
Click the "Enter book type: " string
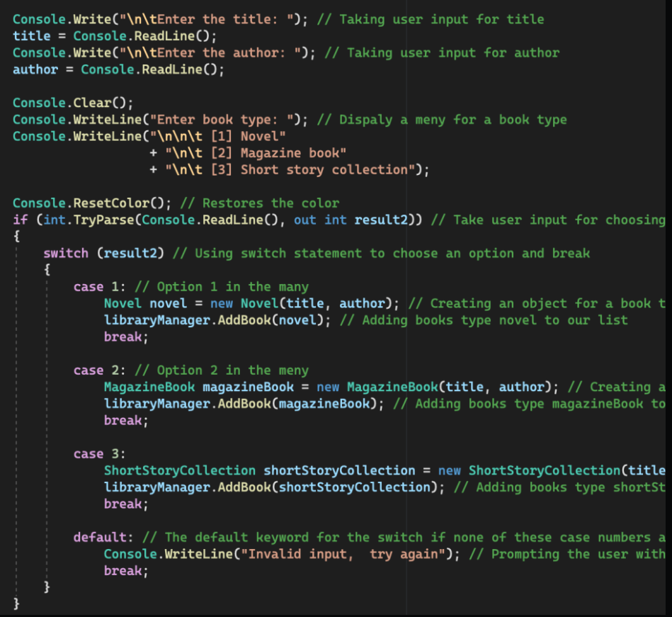point(222,120)
